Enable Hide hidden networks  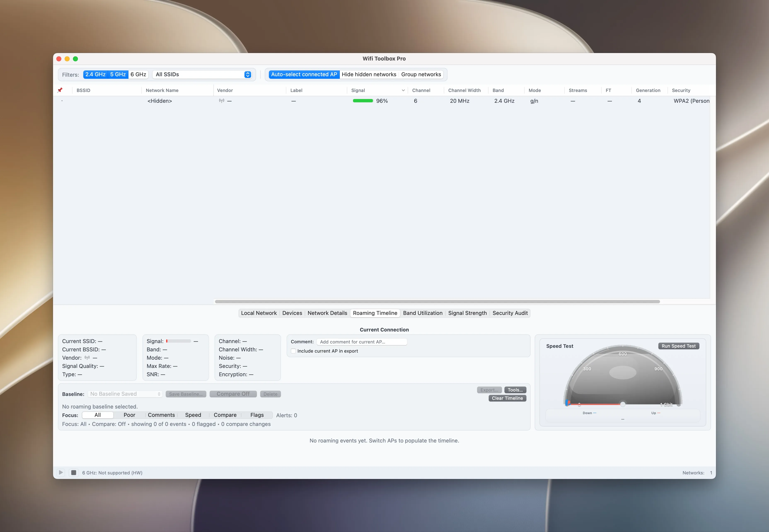pos(369,74)
